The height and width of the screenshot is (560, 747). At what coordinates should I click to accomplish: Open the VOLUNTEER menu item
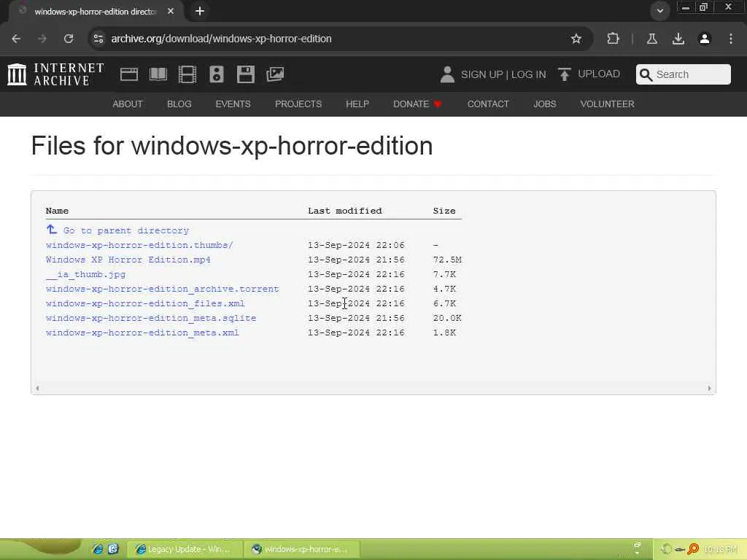pos(607,104)
